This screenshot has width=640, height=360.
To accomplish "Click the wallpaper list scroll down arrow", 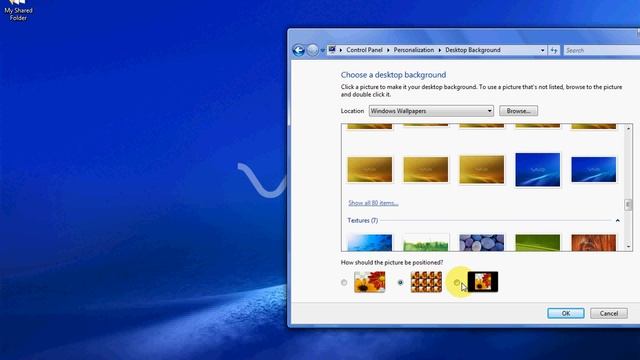I will [628, 247].
